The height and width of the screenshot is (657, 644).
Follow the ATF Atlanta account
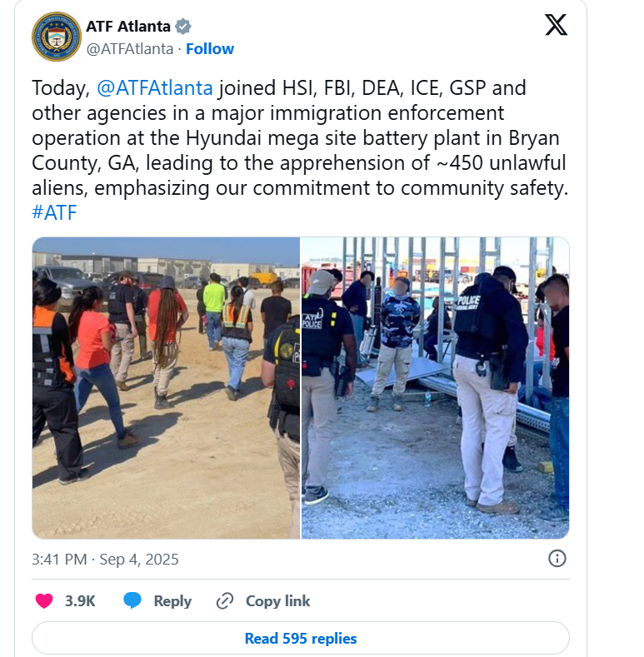(x=210, y=48)
